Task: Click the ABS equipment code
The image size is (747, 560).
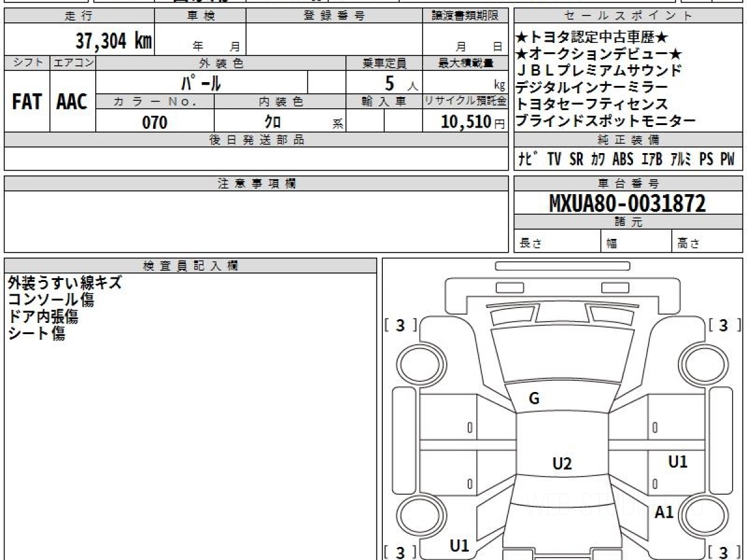Action: click(x=623, y=159)
